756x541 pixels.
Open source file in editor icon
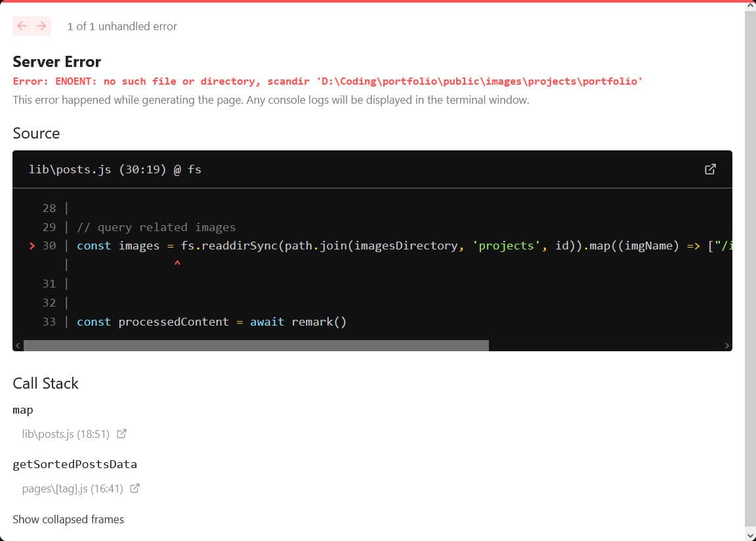tap(710, 169)
